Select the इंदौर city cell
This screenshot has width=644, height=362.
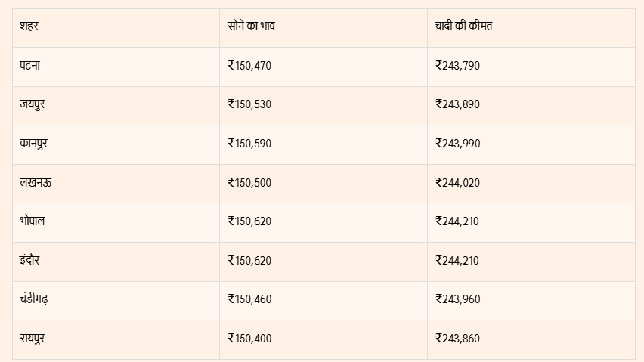click(30, 261)
